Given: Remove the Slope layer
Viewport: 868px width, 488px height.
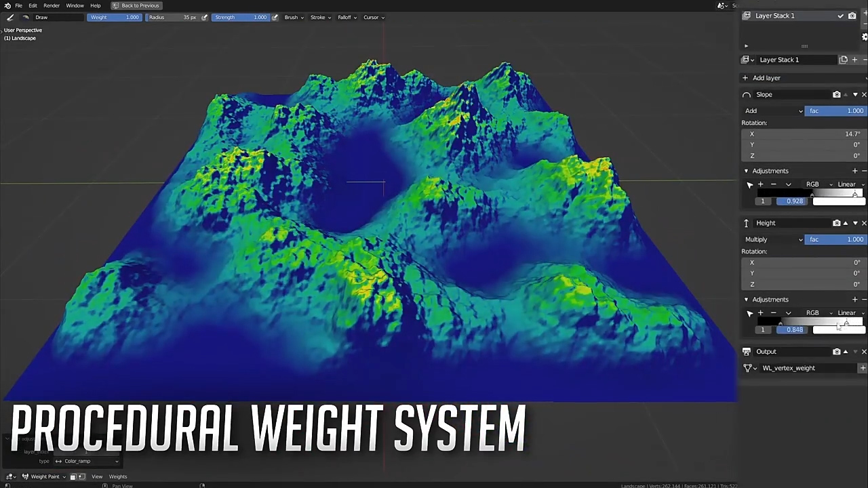Looking at the screenshot, I should (864, 95).
